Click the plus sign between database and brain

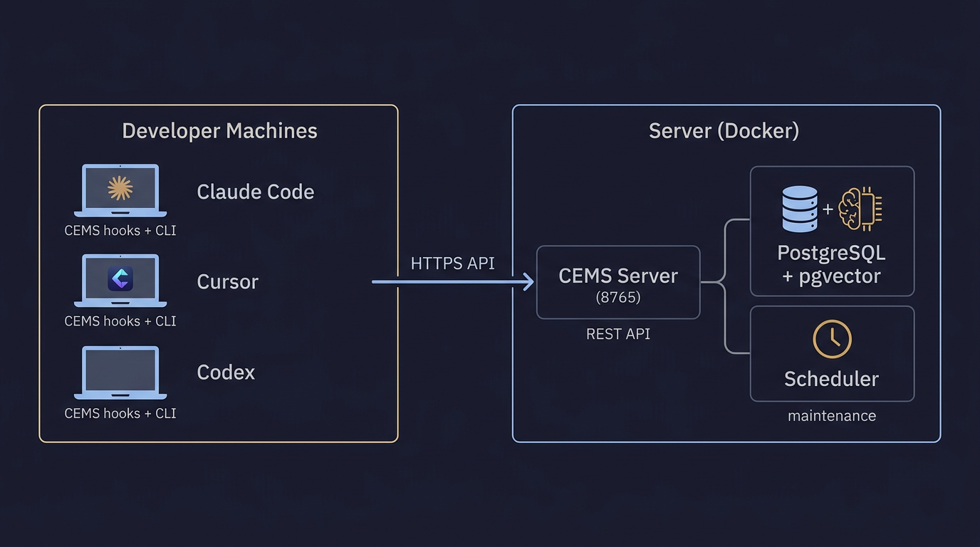(x=828, y=209)
